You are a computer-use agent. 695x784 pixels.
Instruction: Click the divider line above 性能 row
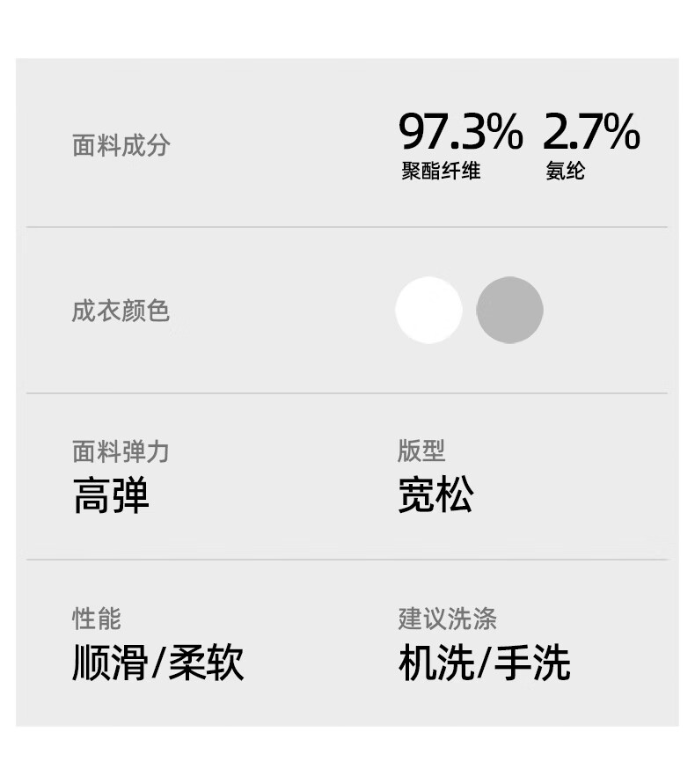[x=347, y=559]
